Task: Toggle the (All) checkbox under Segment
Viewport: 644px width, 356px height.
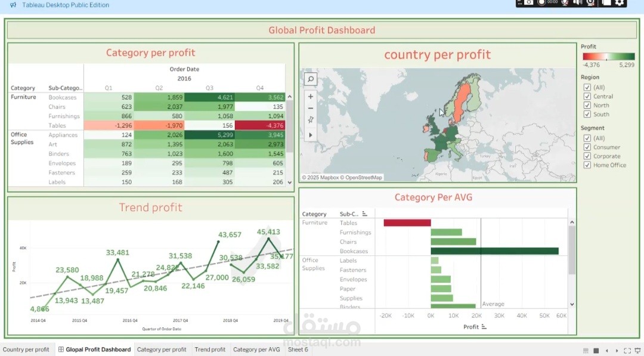Action: click(x=587, y=138)
